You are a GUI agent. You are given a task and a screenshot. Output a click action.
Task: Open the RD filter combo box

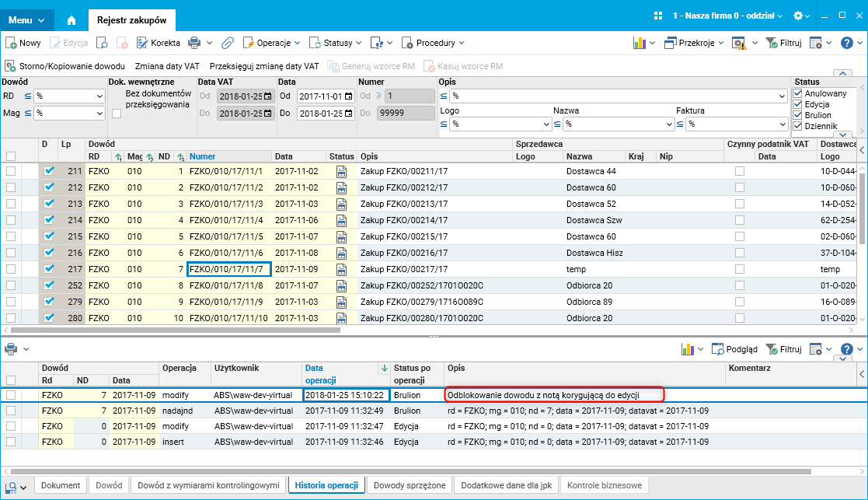click(69, 96)
